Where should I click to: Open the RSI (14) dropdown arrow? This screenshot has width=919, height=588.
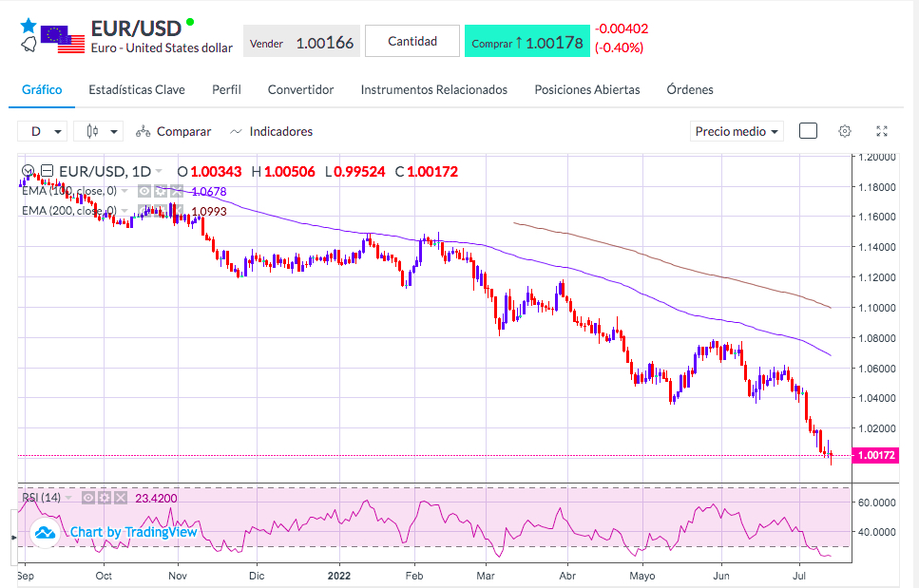click(68, 498)
